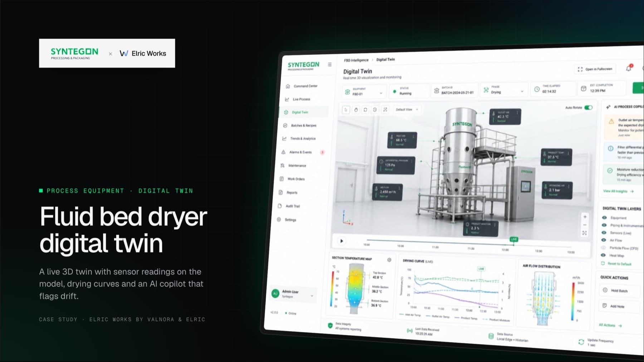644x362 pixels.
Task: Open the Inlet Air sensor card menu
Action: (x=413, y=136)
